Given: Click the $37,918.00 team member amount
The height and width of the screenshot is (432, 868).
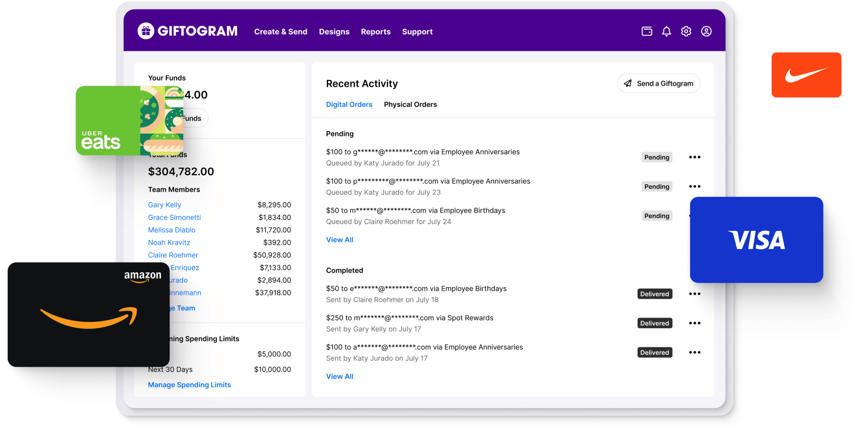Looking at the screenshot, I should pyautogui.click(x=273, y=293).
